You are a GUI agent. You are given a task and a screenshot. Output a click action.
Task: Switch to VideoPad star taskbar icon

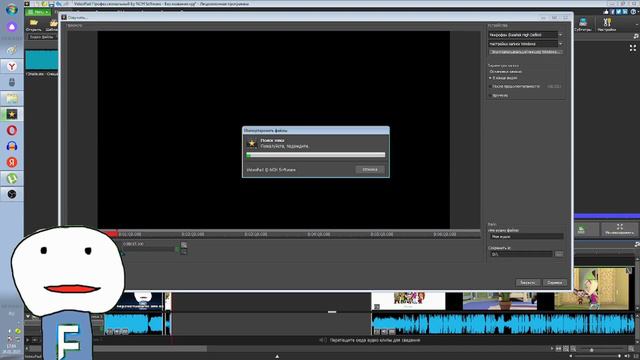tap(12, 114)
